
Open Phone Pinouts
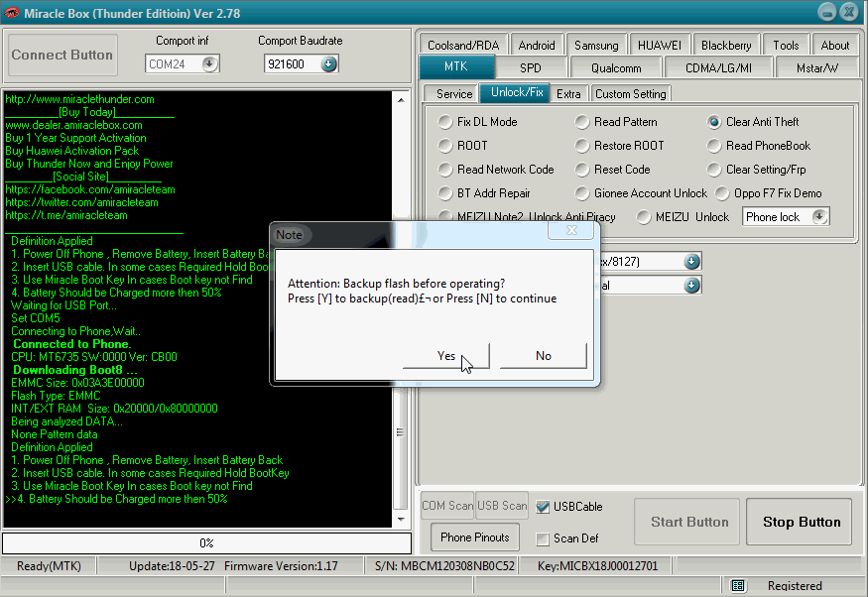click(x=475, y=537)
